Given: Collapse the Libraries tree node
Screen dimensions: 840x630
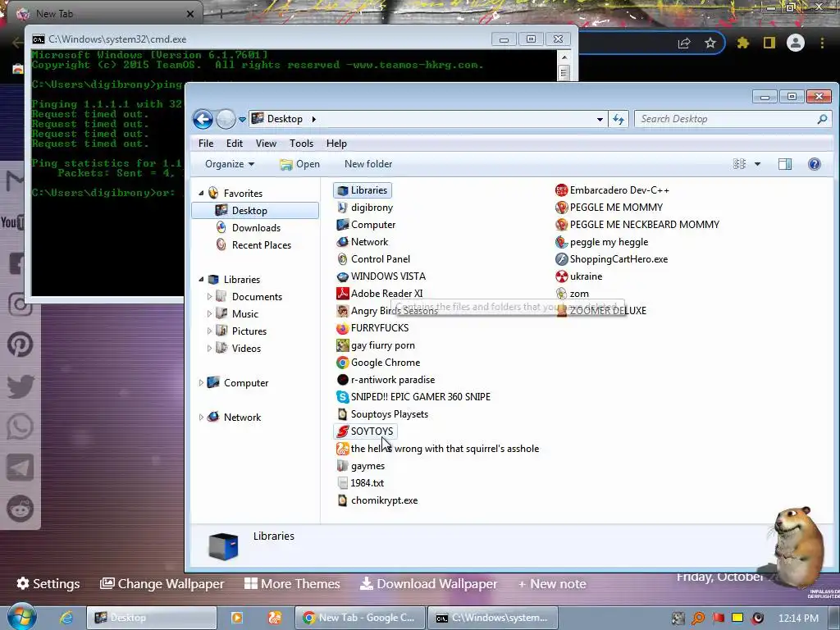Looking at the screenshot, I should point(202,279).
